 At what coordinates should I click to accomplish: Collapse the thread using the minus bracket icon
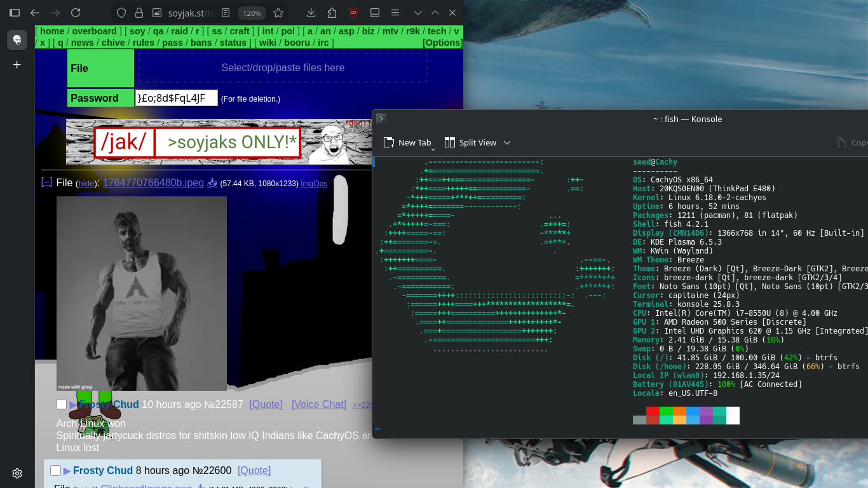click(46, 183)
